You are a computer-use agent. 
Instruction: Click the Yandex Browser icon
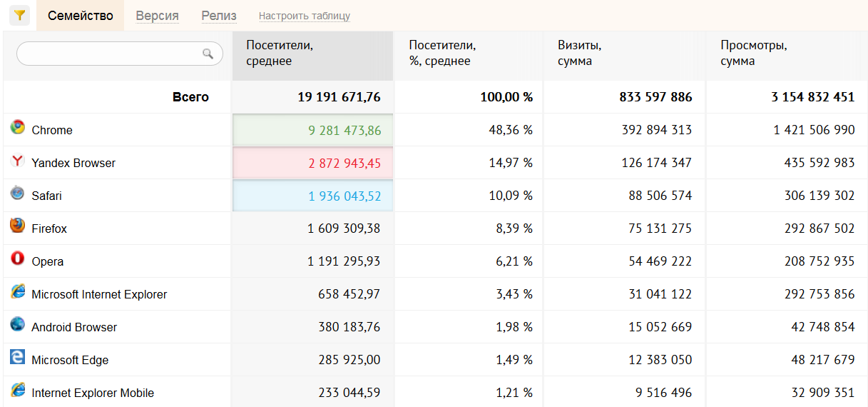[x=18, y=161]
